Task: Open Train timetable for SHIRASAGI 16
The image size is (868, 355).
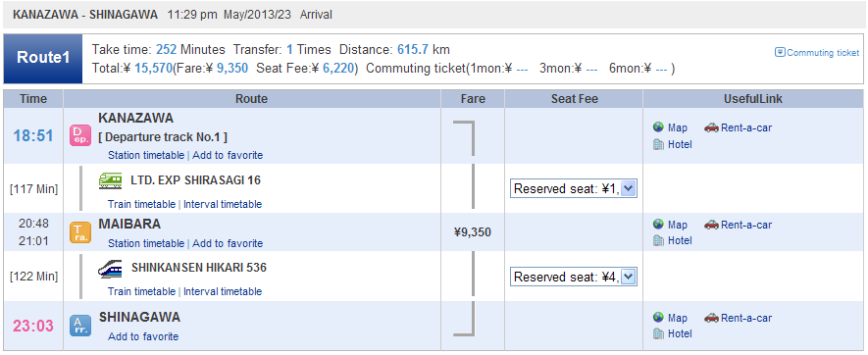Action: click(141, 204)
